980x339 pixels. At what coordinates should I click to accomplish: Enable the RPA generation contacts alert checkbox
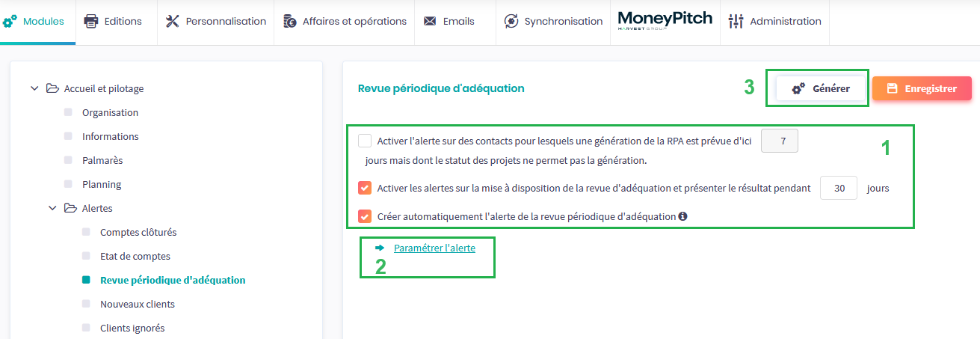pos(365,141)
